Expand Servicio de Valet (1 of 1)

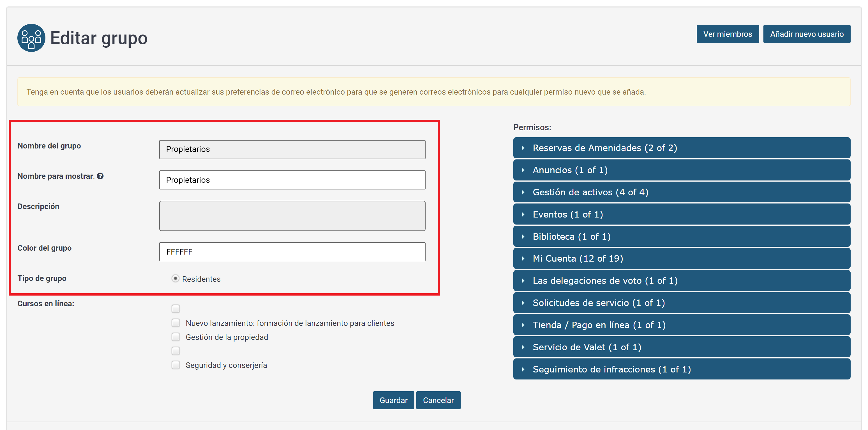pyautogui.click(x=681, y=347)
